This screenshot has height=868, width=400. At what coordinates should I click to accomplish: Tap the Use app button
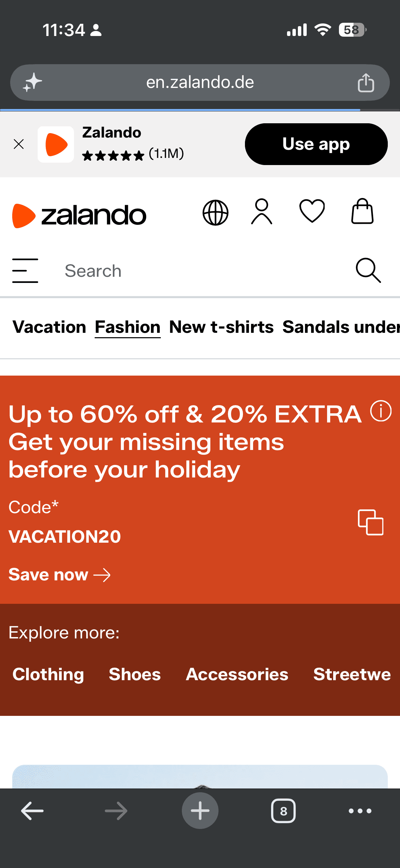(316, 144)
